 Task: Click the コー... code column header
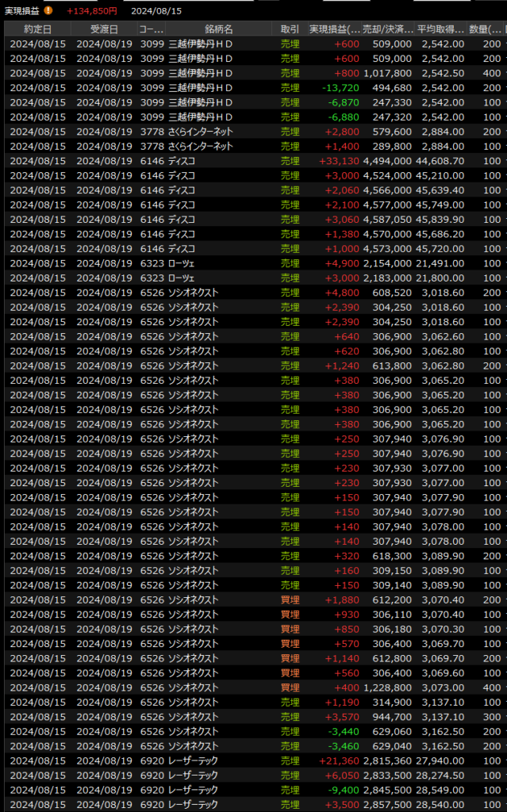[x=151, y=29]
